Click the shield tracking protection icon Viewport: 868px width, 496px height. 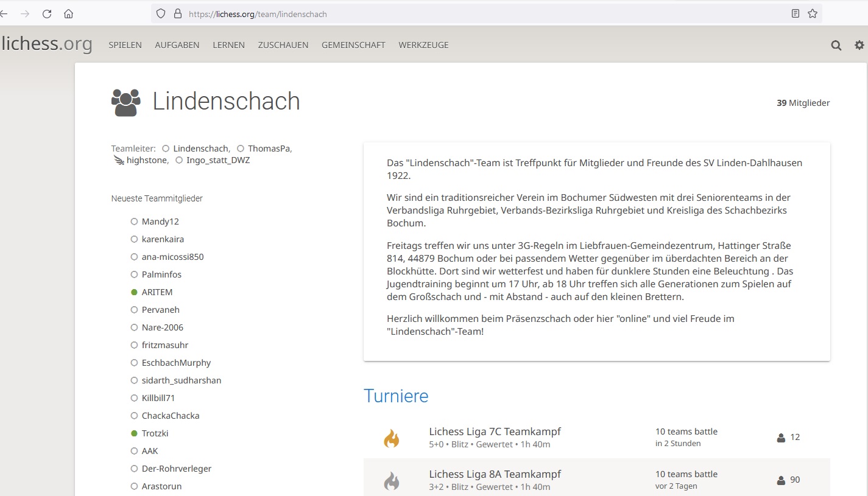pyautogui.click(x=161, y=13)
